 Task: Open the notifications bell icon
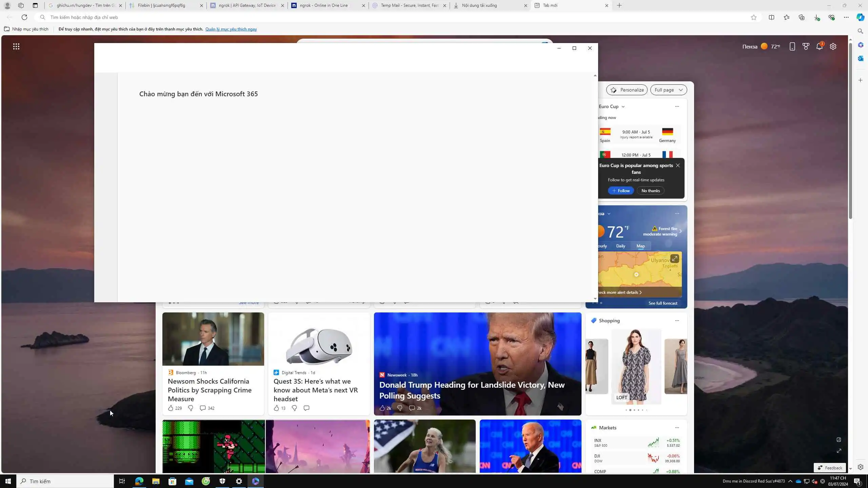click(x=820, y=46)
